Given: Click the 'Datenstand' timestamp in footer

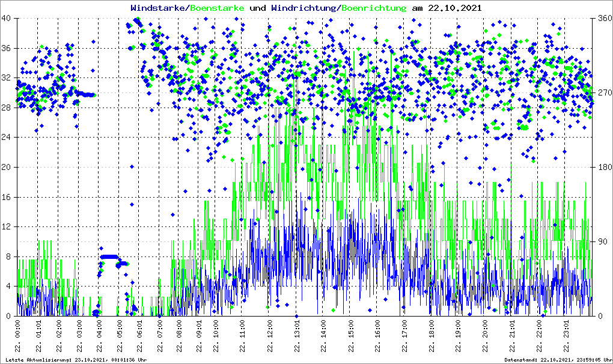Looking at the screenshot, I should coord(559,360).
